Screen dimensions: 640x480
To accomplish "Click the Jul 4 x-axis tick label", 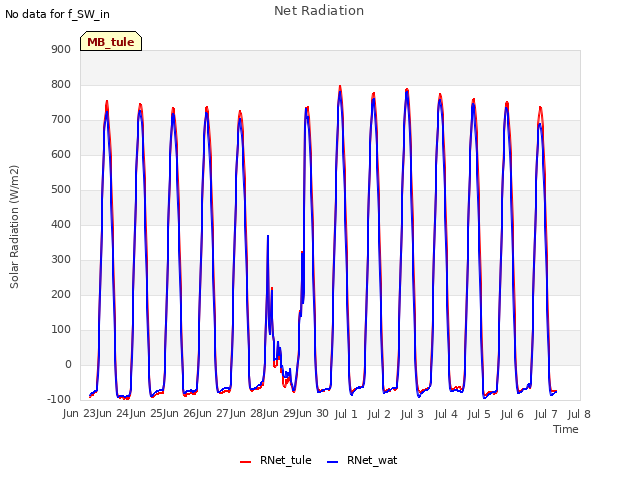I will [x=446, y=414].
